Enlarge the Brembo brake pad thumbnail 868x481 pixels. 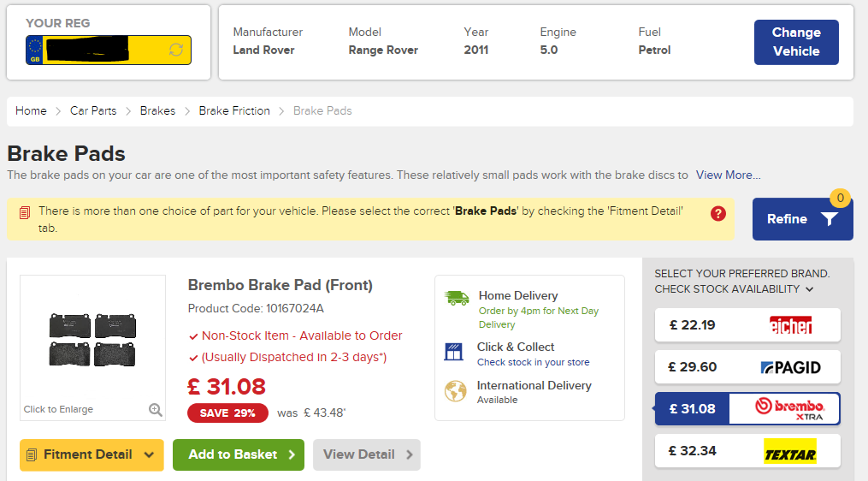click(92, 339)
